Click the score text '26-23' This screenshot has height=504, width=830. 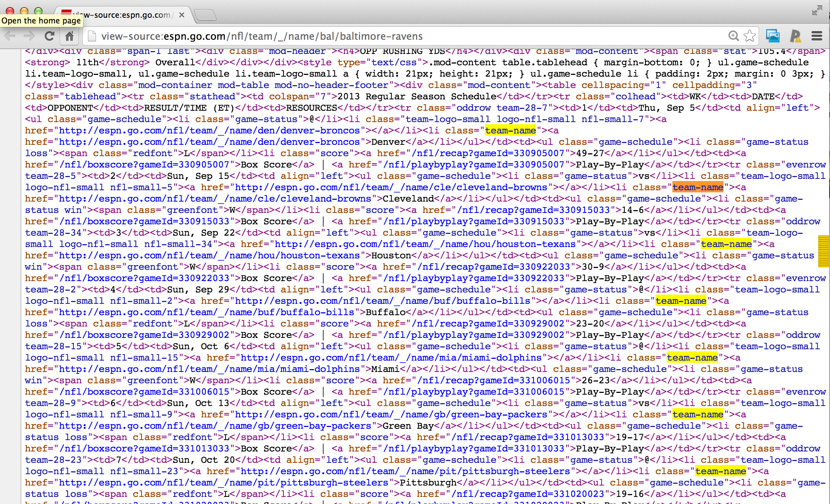[x=596, y=380]
